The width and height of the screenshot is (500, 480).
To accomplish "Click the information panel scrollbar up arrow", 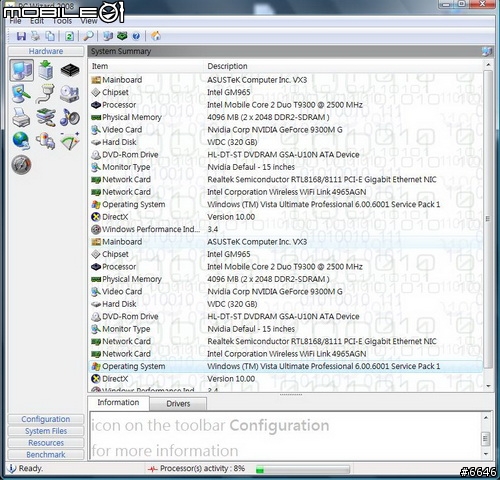I will [486, 418].
